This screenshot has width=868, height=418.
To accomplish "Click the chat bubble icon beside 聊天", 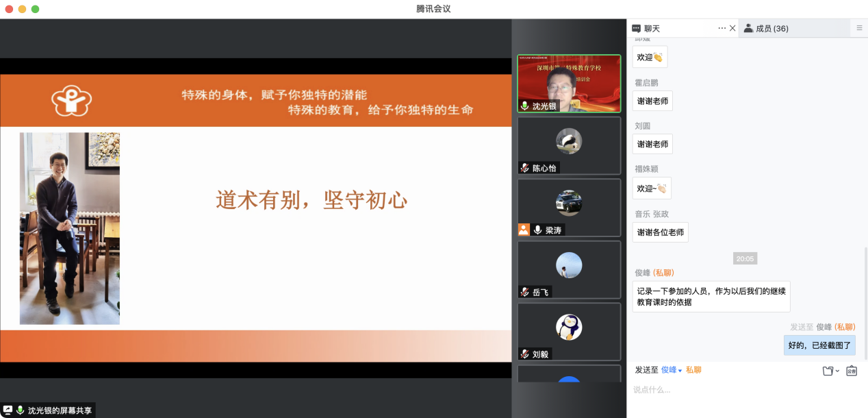I will coord(636,28).
